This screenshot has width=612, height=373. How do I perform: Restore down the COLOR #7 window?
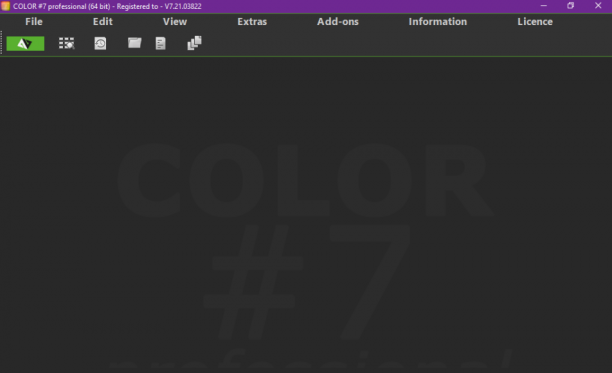click(571, 6)
